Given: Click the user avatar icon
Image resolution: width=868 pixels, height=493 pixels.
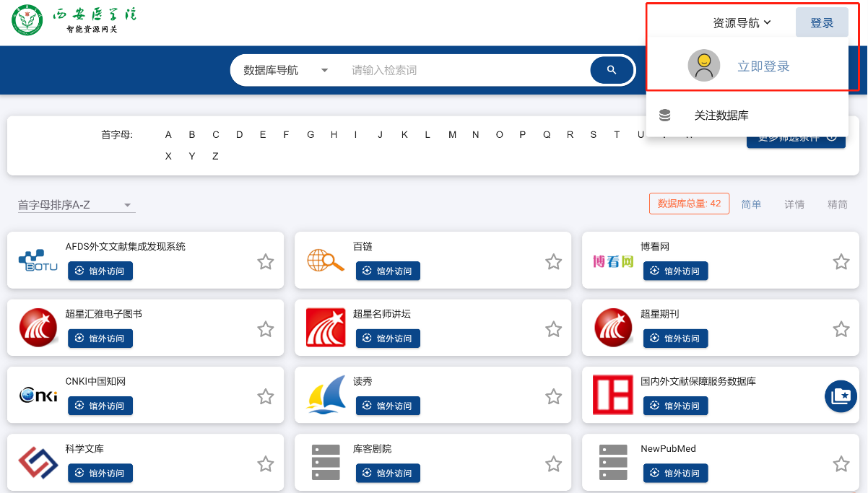Looking at the screenshot, I should pos(703,66).
